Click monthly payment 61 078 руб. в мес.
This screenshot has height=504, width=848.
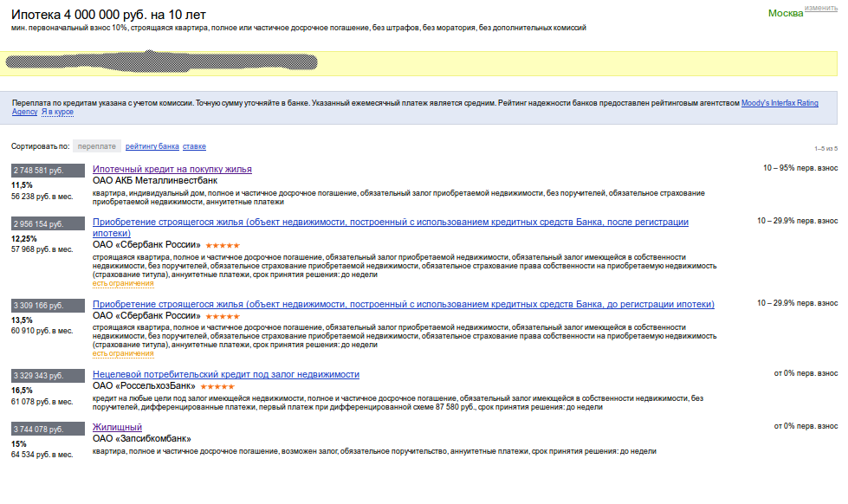coord(42,402)
